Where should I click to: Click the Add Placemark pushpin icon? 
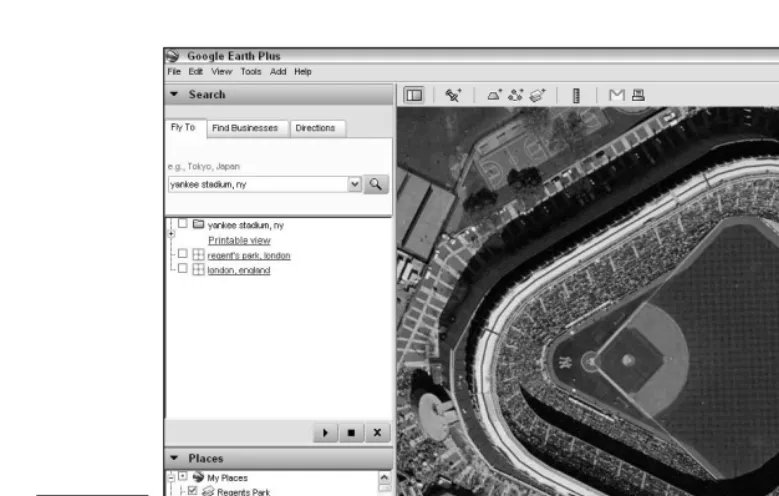453,95
